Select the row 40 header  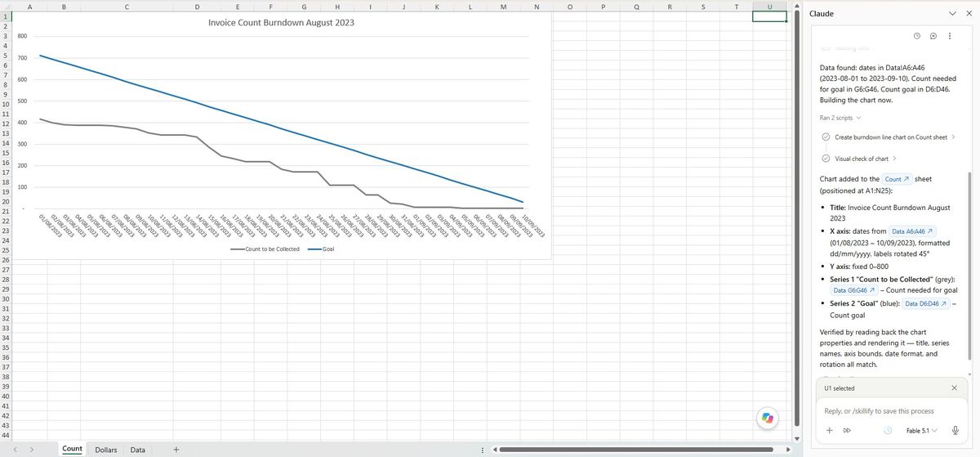pyautogui.click(x=5, y=397)
